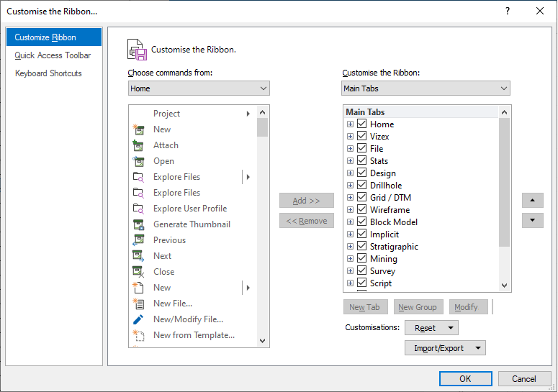Viewport: 558px width, 392px height.
Task: Switch to Quick Access Toolbar page
Action: click(53, 55)
